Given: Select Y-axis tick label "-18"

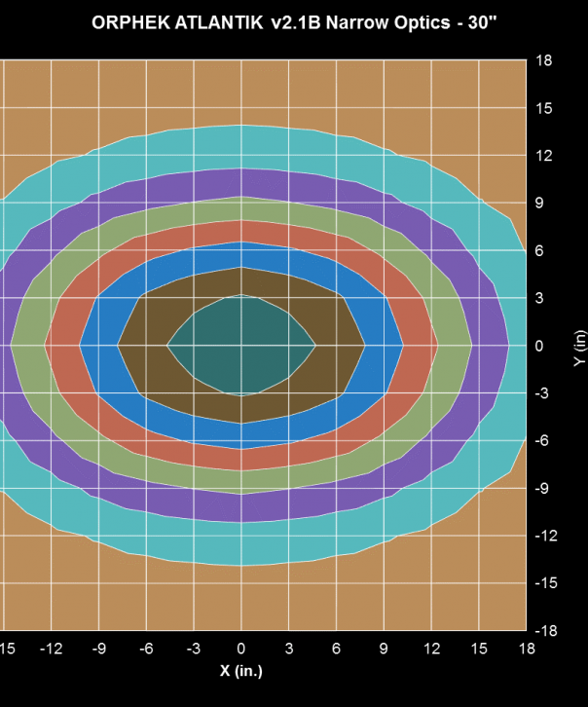Looking at the screenshot, I should (546, 631).
